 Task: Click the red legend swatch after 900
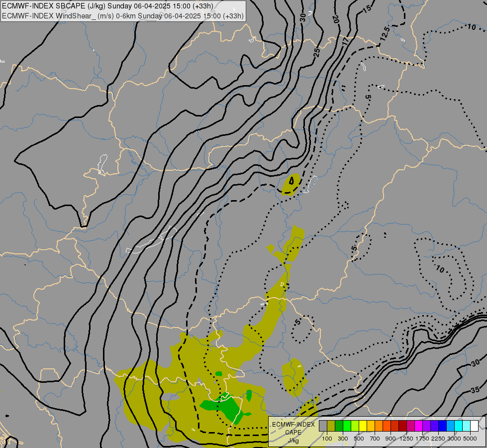(394, 426)
